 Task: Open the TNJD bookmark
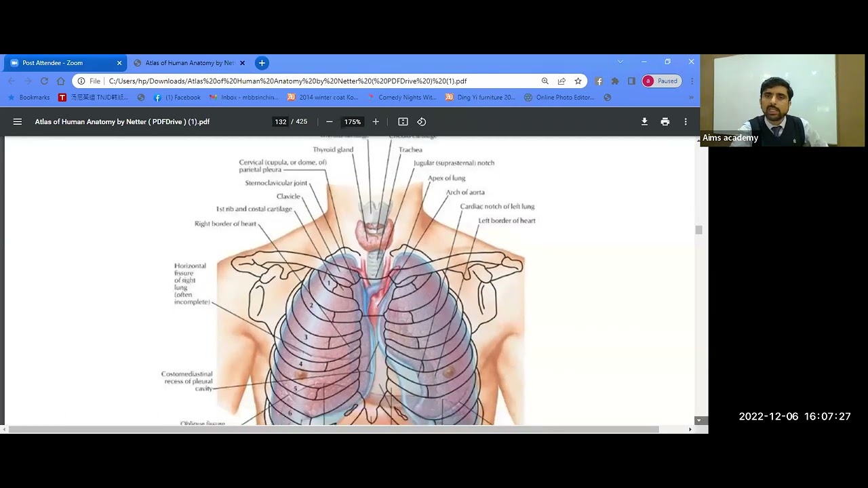pos(93,98)
